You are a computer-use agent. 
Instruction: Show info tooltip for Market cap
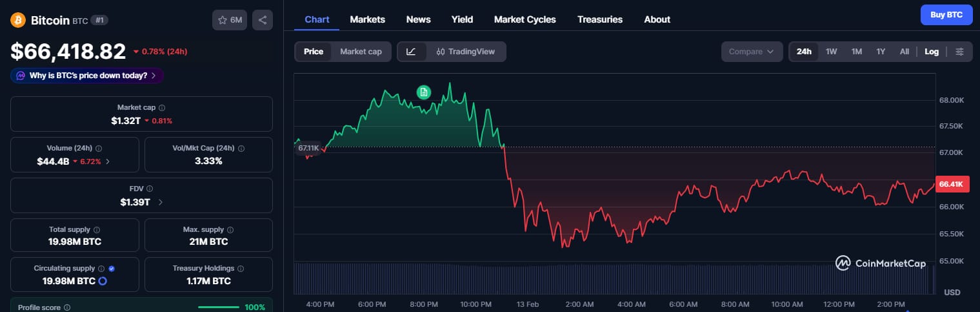pyautogui.click(x=162, y=108)
